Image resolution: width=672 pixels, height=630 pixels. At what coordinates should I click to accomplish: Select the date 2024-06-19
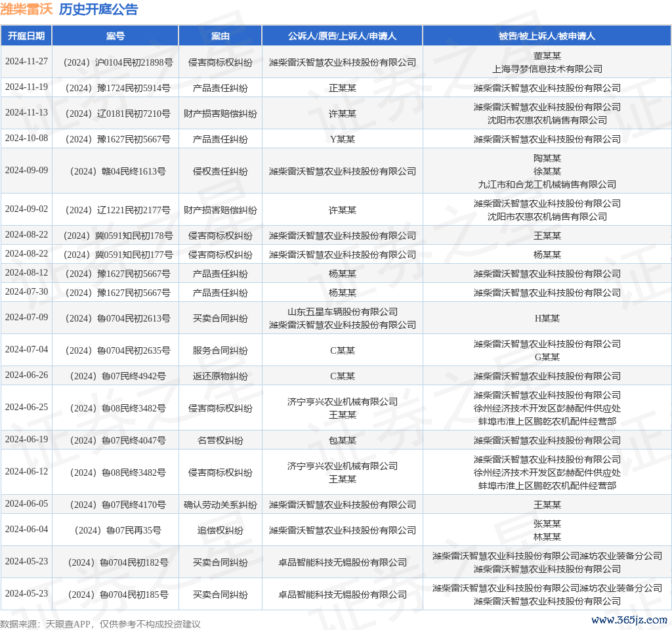pyautogui.click(x=26, y=439)
